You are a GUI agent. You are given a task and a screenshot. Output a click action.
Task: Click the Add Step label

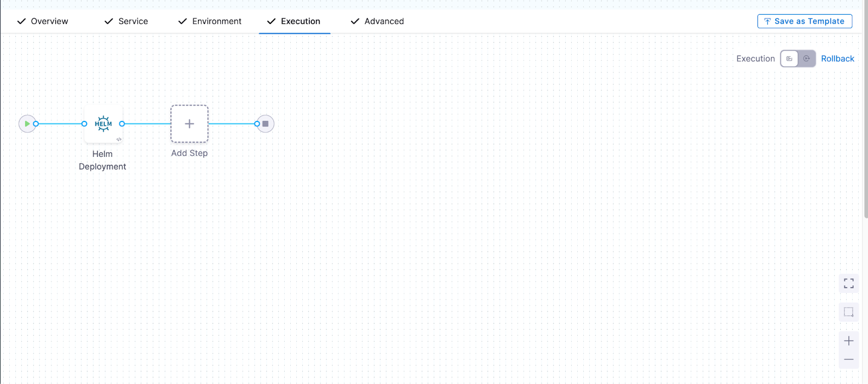tap(189, 153)
